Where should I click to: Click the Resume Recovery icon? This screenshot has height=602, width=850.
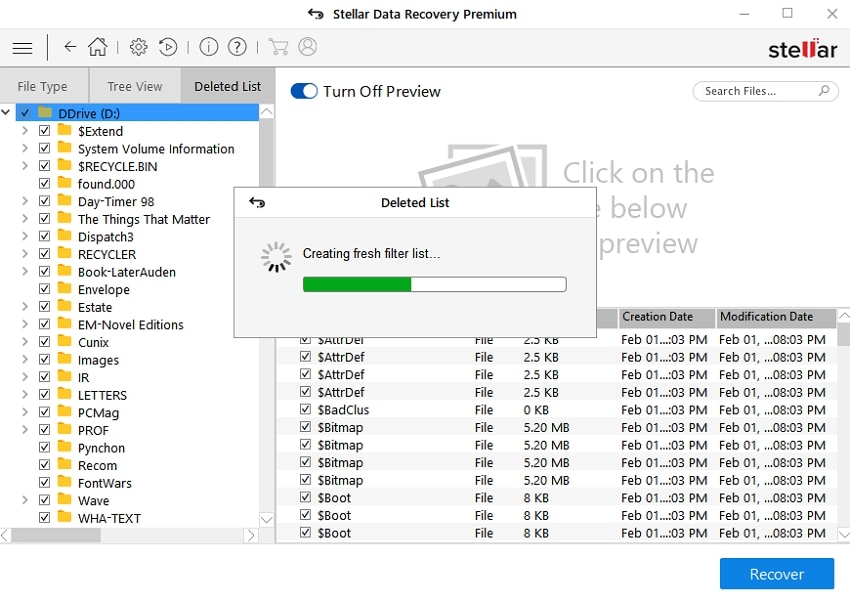[x=170, y=46]
